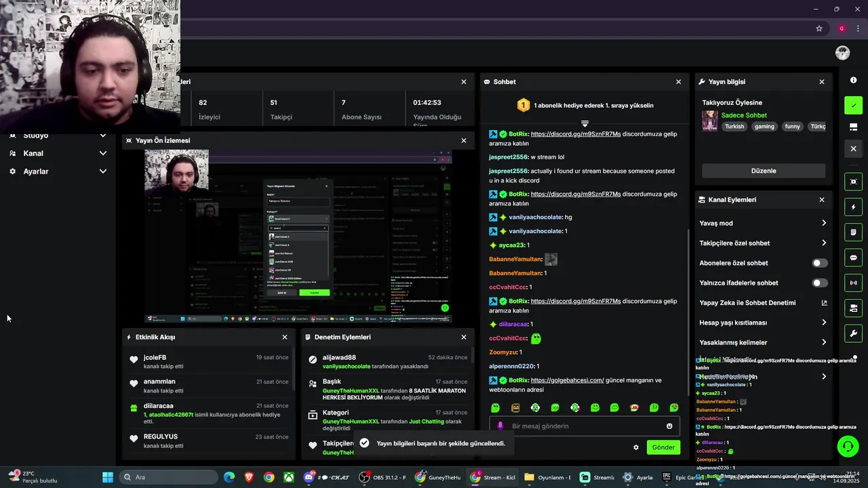Open the user avatar menu at top right
868x488 pixels.
[842, 53]
